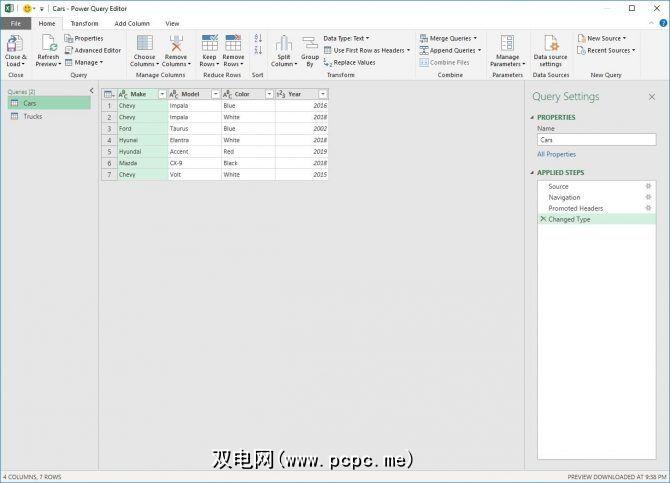
Task: Open the Make column filter dropdown
Action: coord(160,94)
